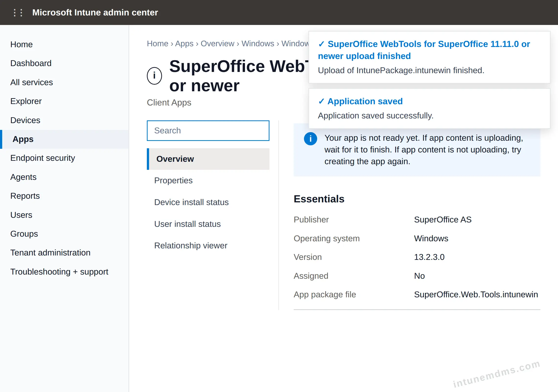Switch to the Properties tab
The width and height of the screenshot is (558, 392).
208,181
